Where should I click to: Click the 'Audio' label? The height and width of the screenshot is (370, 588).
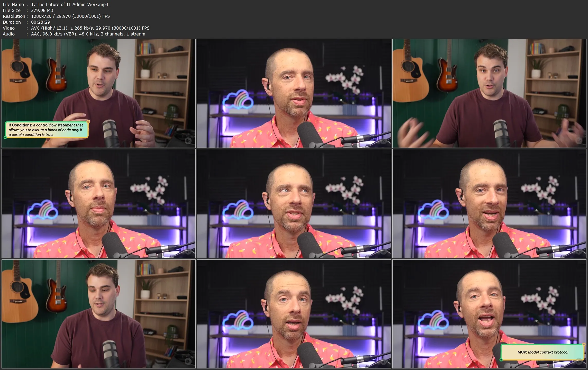point(9,34)
